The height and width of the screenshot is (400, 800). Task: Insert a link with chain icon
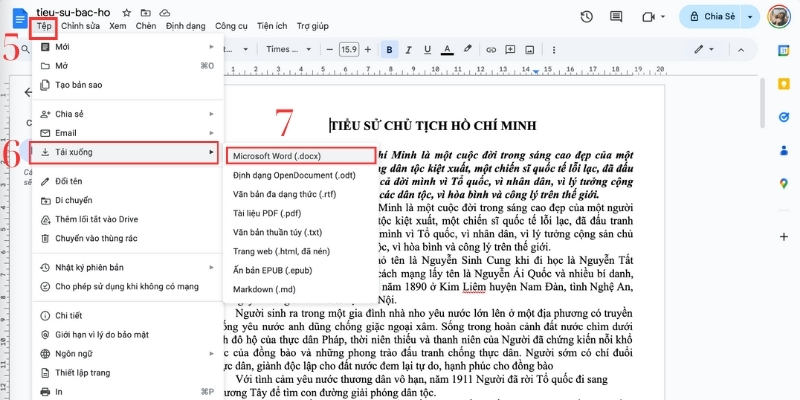491,49
